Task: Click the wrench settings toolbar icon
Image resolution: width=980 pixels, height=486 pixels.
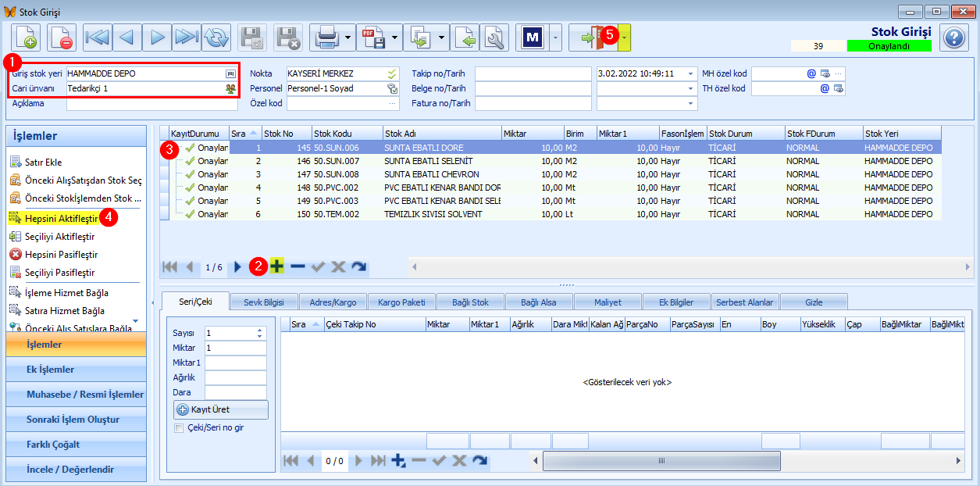Action: [495, 37]
